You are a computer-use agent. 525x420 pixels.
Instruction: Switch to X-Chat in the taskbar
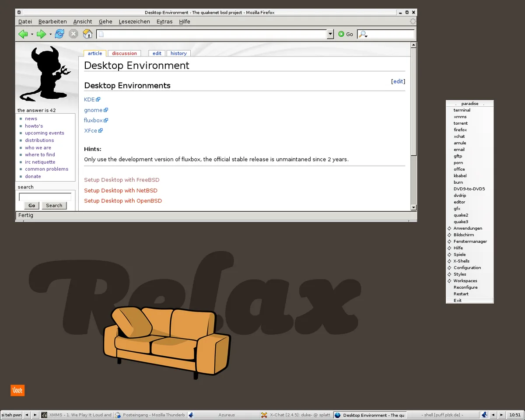(x=296, y=415)
